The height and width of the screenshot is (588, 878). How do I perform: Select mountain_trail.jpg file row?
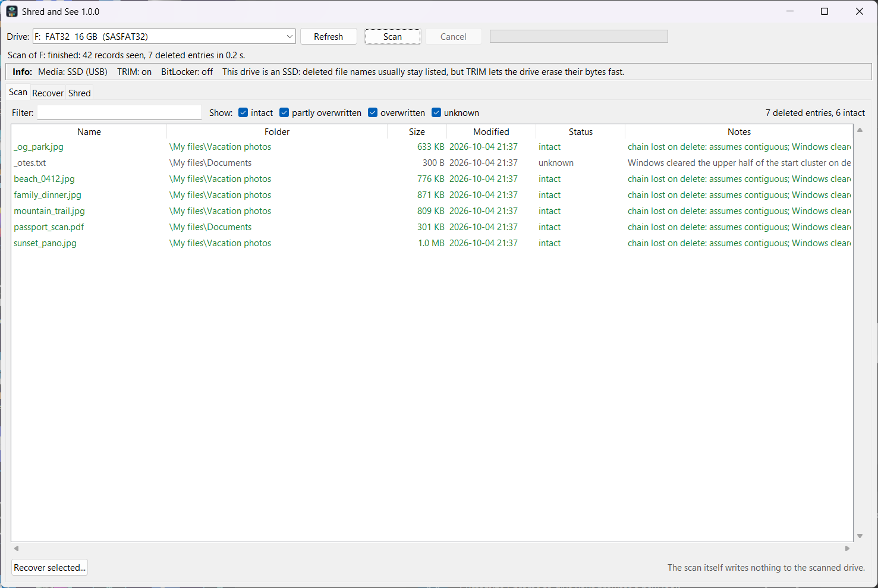click(432, 211)
